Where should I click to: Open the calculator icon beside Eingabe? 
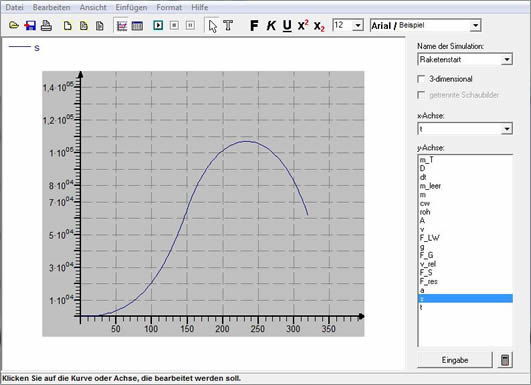point(505,360)
